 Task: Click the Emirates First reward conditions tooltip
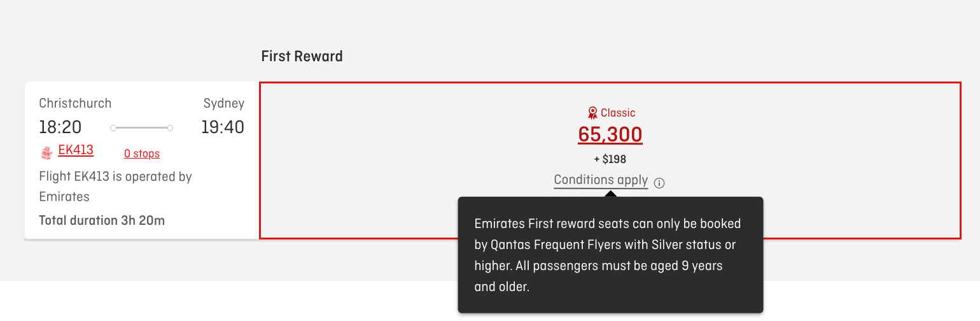click(x=610, y=255)
